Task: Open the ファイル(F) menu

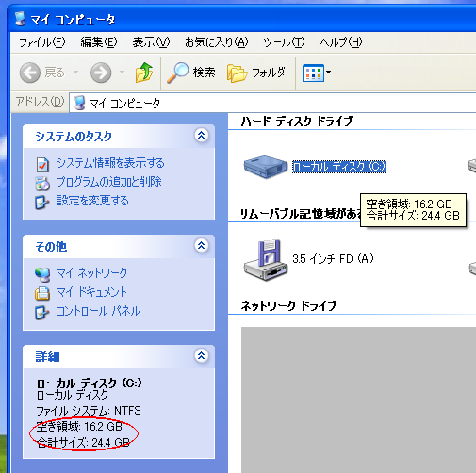Action: click(42, 42)
